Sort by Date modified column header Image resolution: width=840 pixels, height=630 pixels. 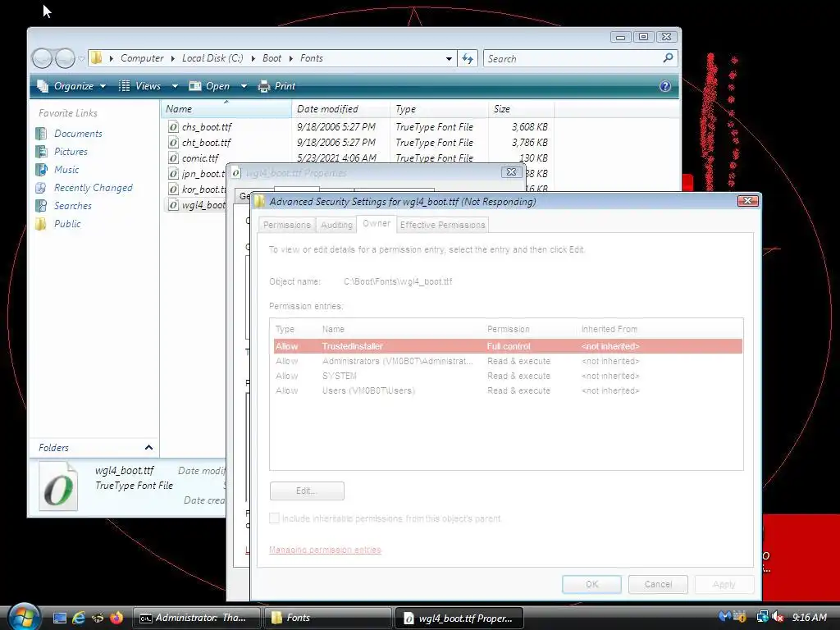point(340,109)
